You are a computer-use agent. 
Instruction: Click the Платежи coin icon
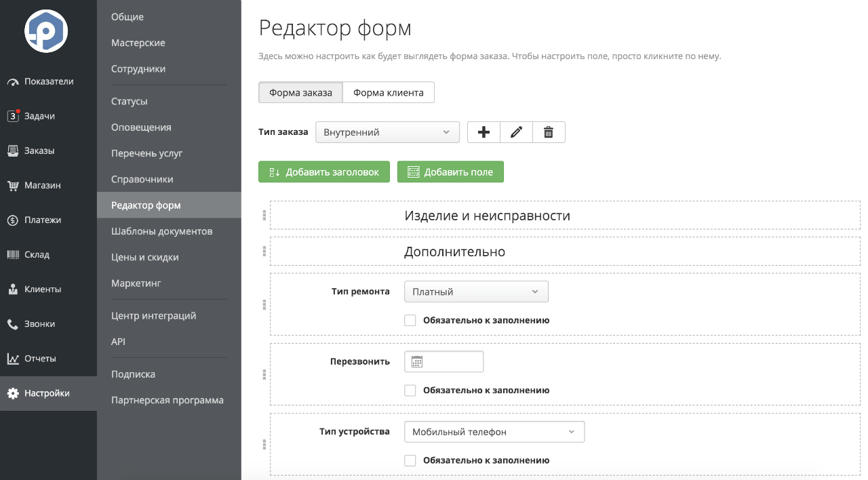coord(13,220)
